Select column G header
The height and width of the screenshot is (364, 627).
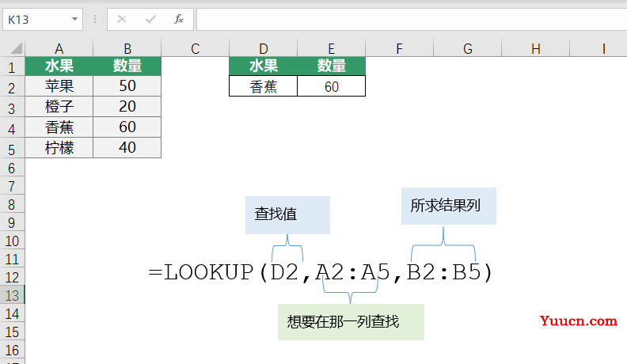(x=467, y=49)
